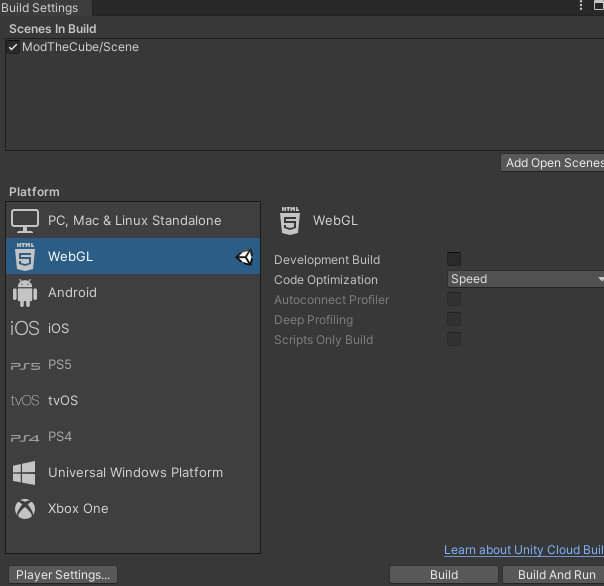Select the Xbox One platform
This screenshot has width=604, height=586.
click(133, 509)
